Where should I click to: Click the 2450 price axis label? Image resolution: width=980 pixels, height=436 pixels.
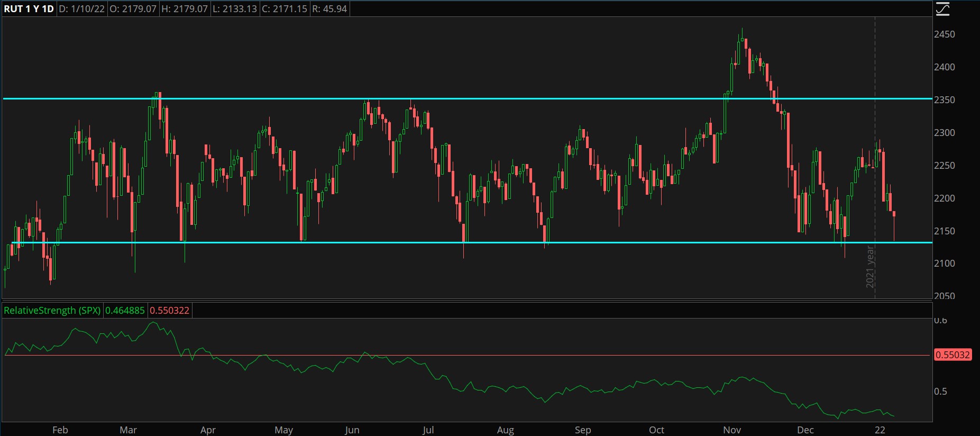pyautogui.click(x=945, y=34)
